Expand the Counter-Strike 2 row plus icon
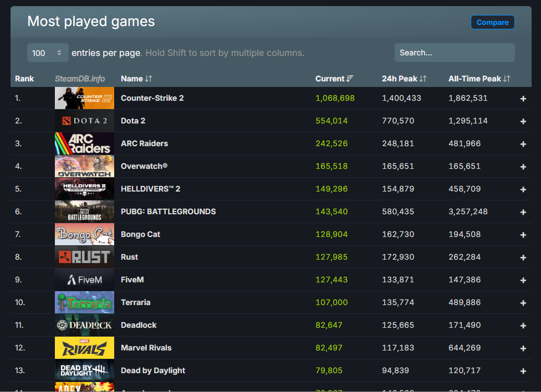The image size is (541, 392). tap(523, 99)
